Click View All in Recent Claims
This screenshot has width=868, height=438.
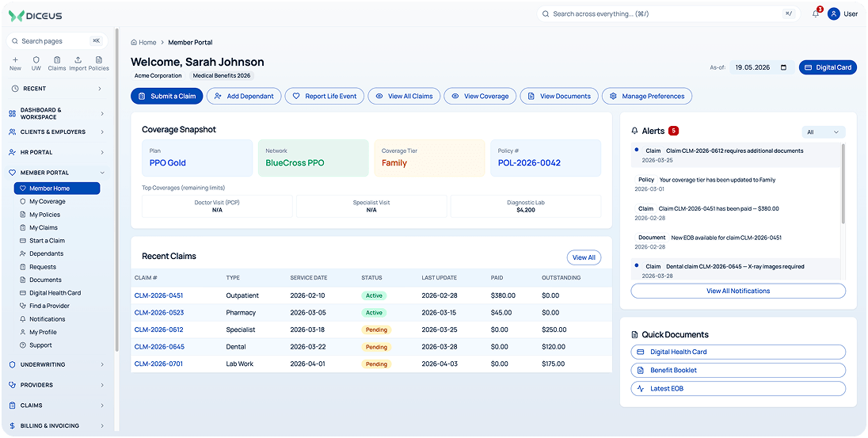pyautogui.click(x=584, y=257)
